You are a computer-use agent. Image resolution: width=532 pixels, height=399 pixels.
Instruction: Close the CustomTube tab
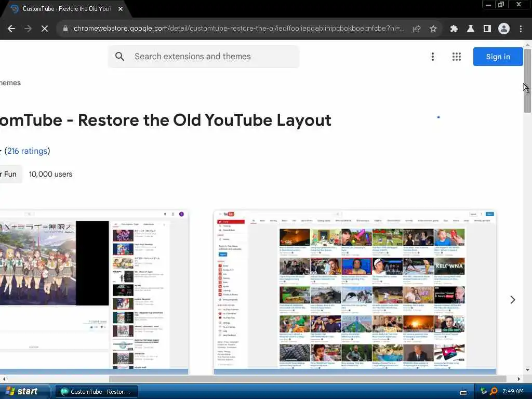point(121,9)
